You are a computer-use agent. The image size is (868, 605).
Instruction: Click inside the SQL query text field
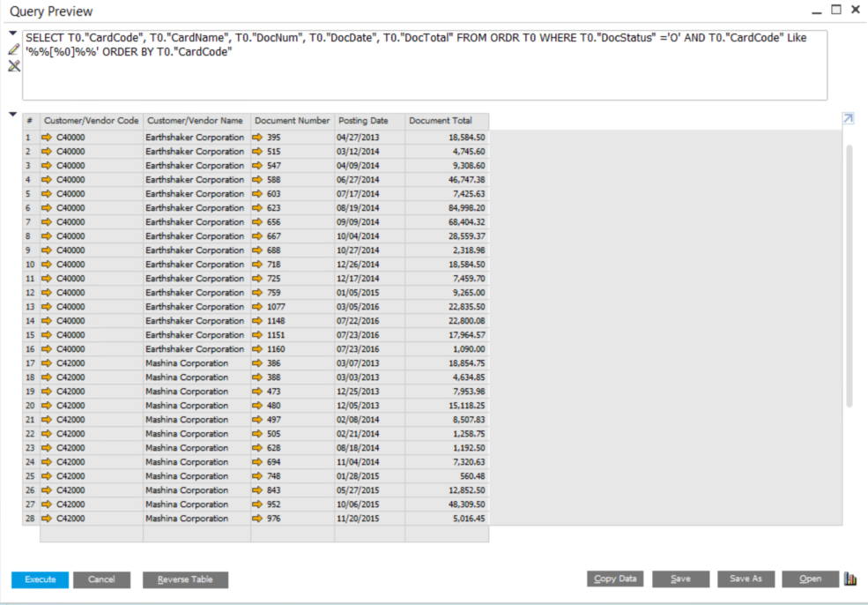[x=425, y=65]
